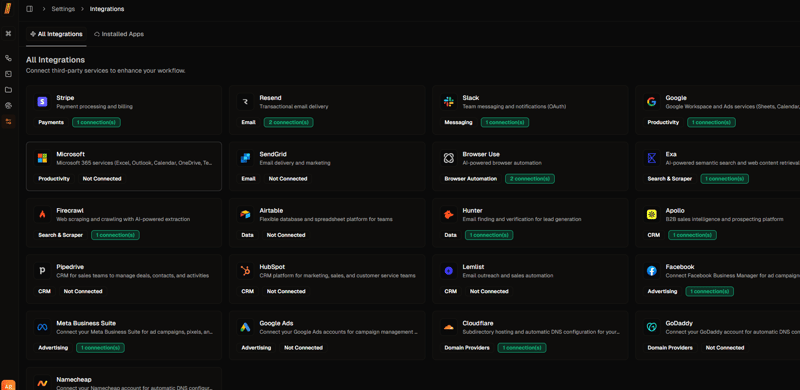Click the Google Ads logo icon
The width and height of the screenshot is (800, 390).
(x=245, y=327)
